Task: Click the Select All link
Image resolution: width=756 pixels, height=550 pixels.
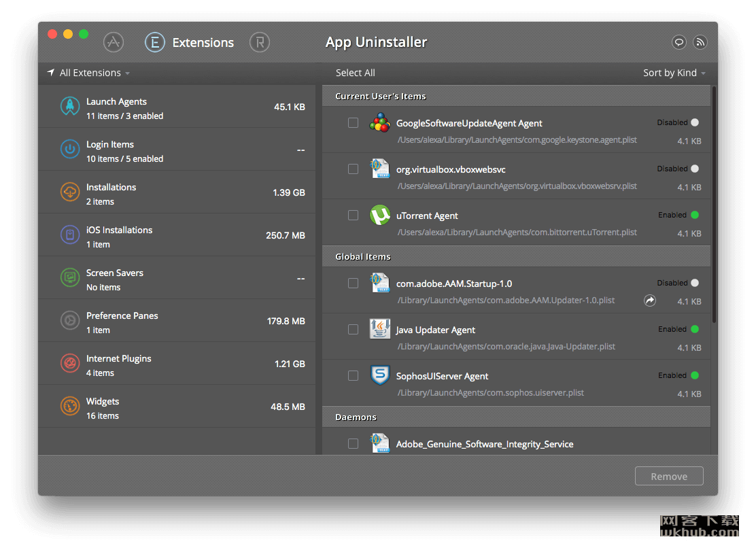Action: coord(356,73)
